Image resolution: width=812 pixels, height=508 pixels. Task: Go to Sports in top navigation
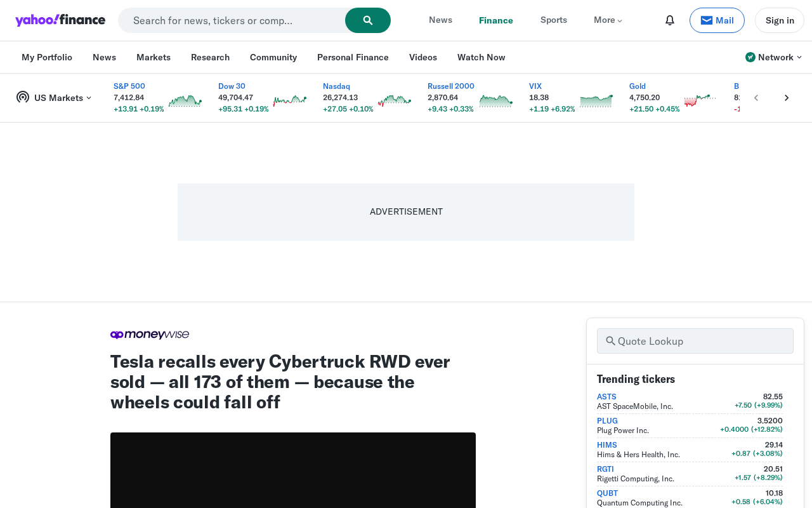click(554, 20)
